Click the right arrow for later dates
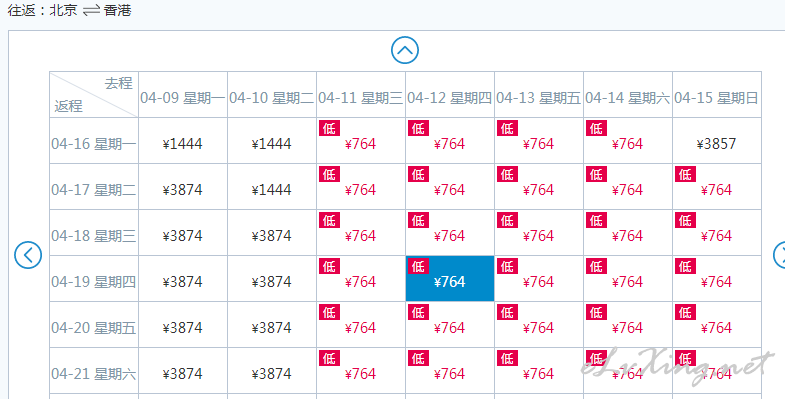This screenshot has height=399, width=785. (779, 255)
